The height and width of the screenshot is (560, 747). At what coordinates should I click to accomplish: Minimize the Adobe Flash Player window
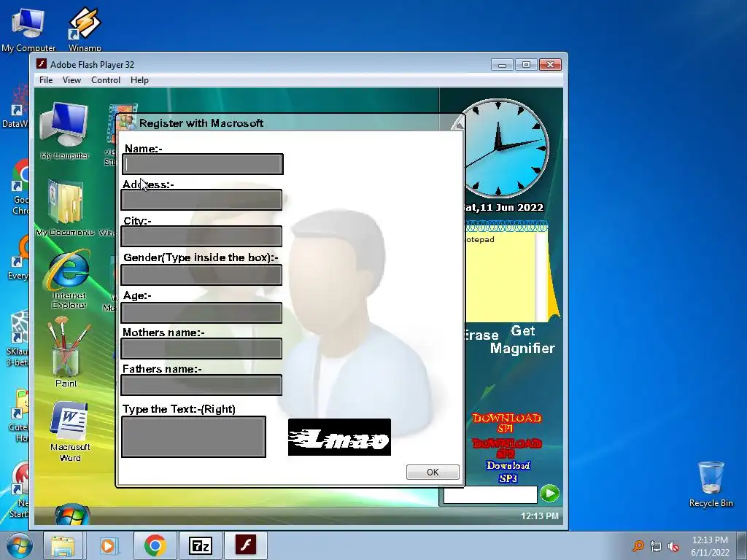[502, 64]
